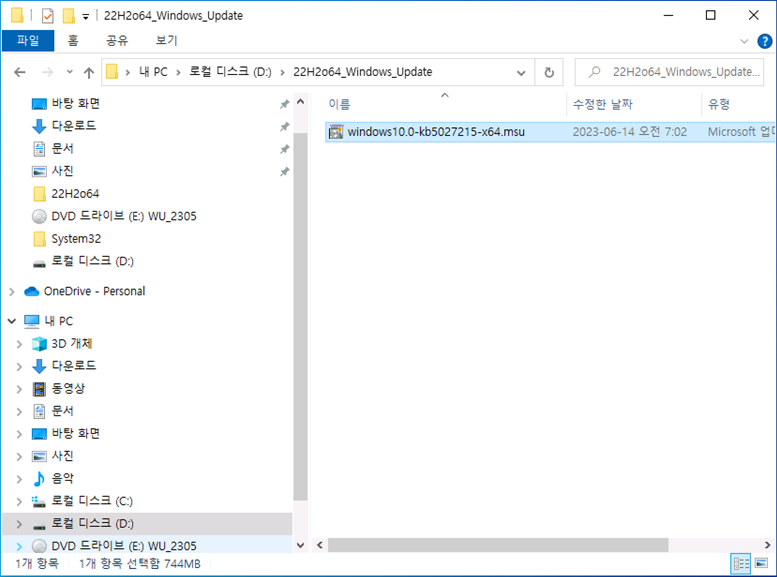Screen dimensions: 777x577
Task: Click the pin icon next to 바탕 화면
Action: [x=284, y=104]
